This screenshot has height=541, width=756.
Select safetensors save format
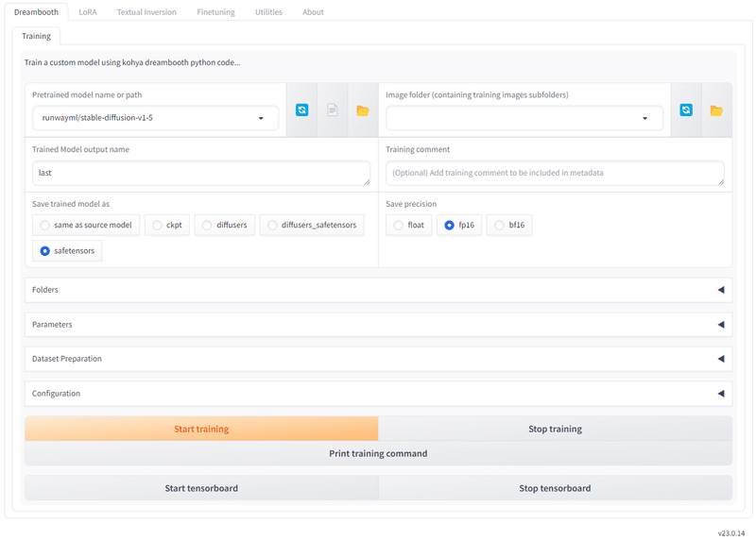tap(67, 251)
